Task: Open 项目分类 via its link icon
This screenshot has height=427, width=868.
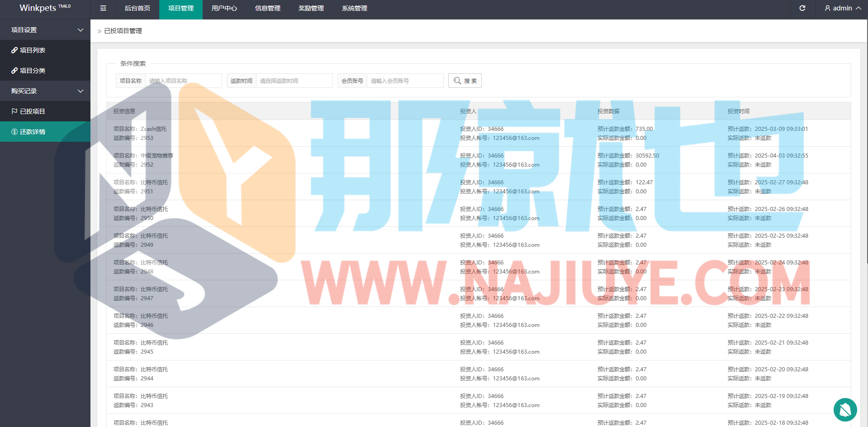Action: 14,71
